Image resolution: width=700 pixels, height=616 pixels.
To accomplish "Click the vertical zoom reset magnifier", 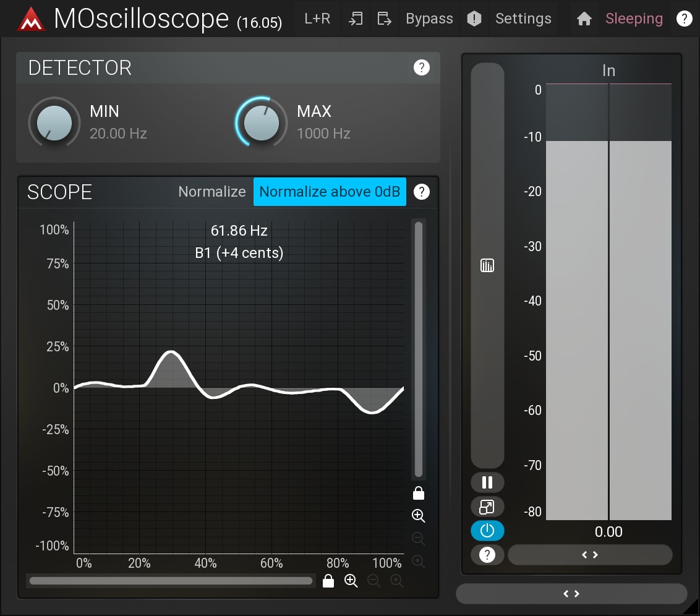I will 418,561.
